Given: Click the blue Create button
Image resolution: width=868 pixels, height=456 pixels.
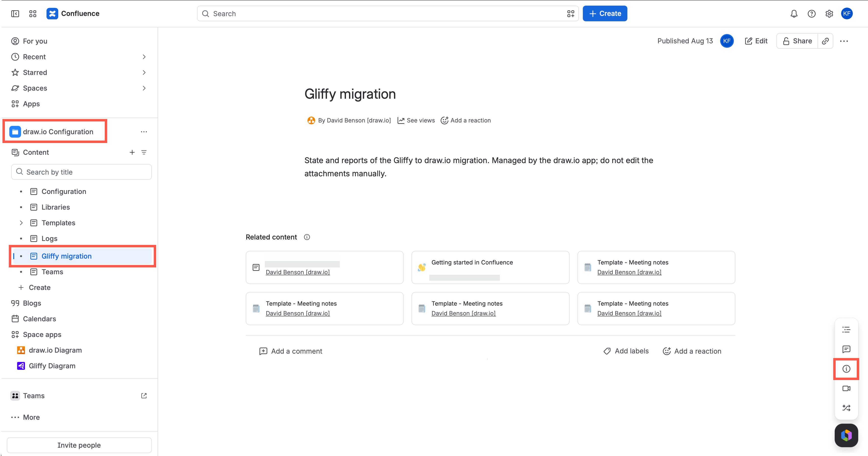Looking at the screenshot, I should (x=605, y=13).
